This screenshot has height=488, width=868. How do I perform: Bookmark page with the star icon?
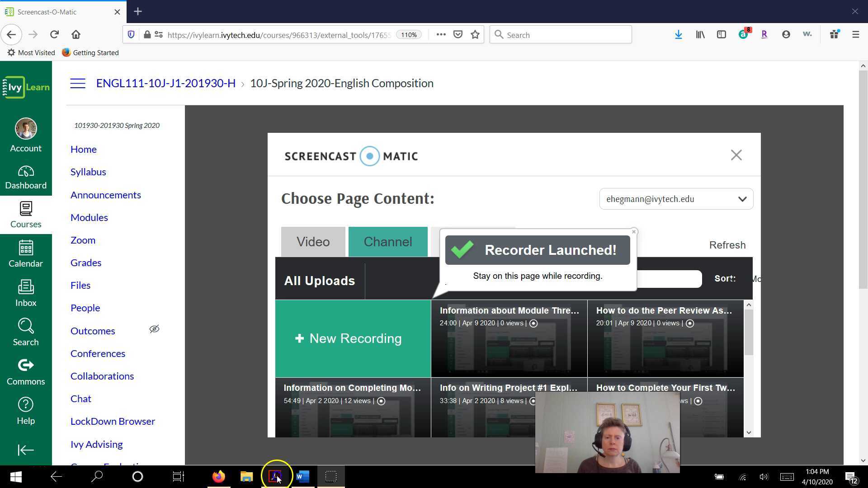(475, 35)
